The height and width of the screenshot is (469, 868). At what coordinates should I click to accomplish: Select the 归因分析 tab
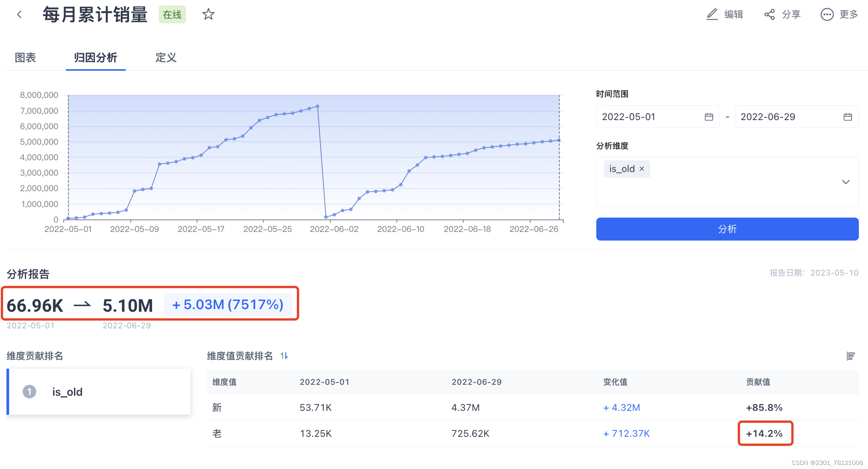[96, 58]
